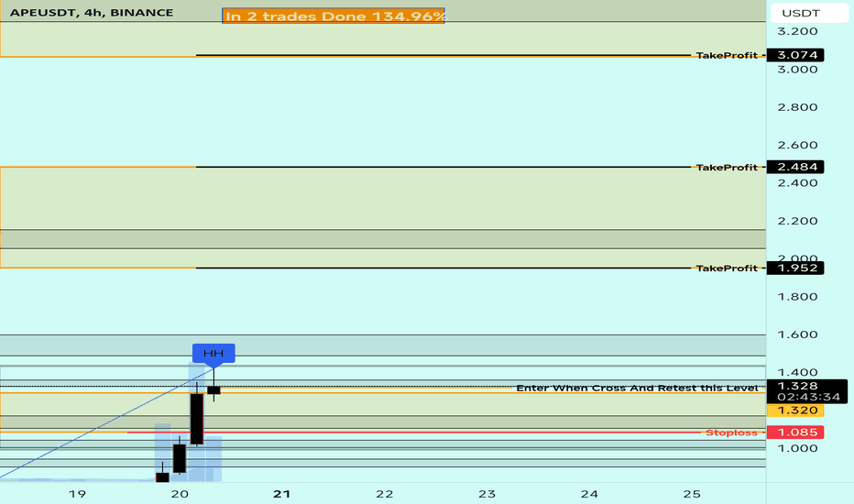The width and height of the screenshot is (854, 504).
Task: Select 'Enter When Cross And Retest this Level' text
Action: coord(637,388)
